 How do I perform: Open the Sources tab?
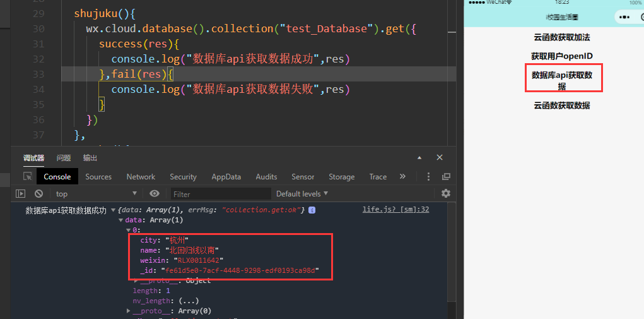coord(98,177)
